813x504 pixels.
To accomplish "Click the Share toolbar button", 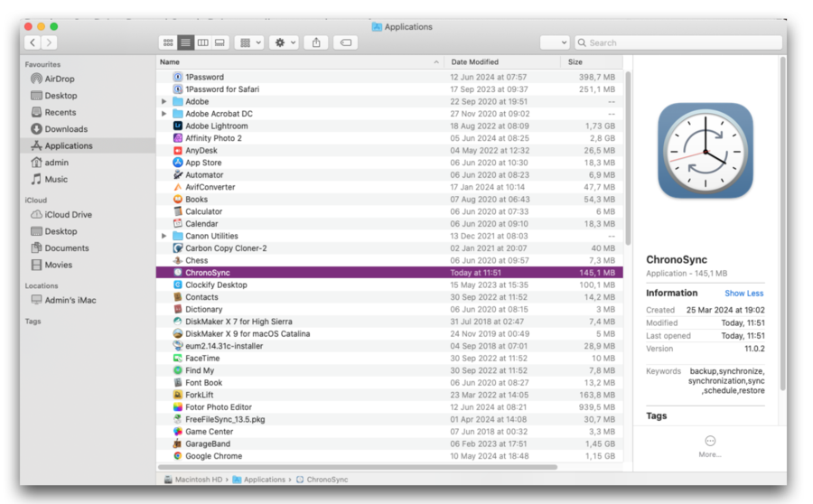I will [x=316, y=42].
